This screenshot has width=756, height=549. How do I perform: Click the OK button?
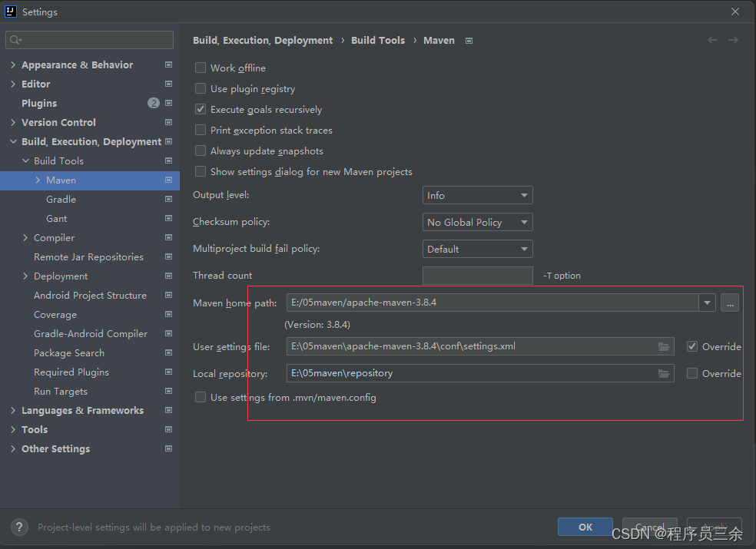click(585, 527)
